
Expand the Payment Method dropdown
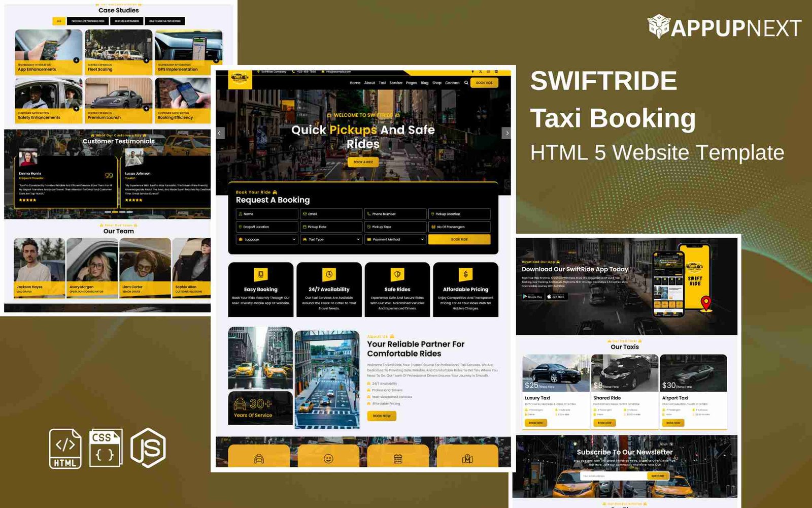(x=395, y=239)
